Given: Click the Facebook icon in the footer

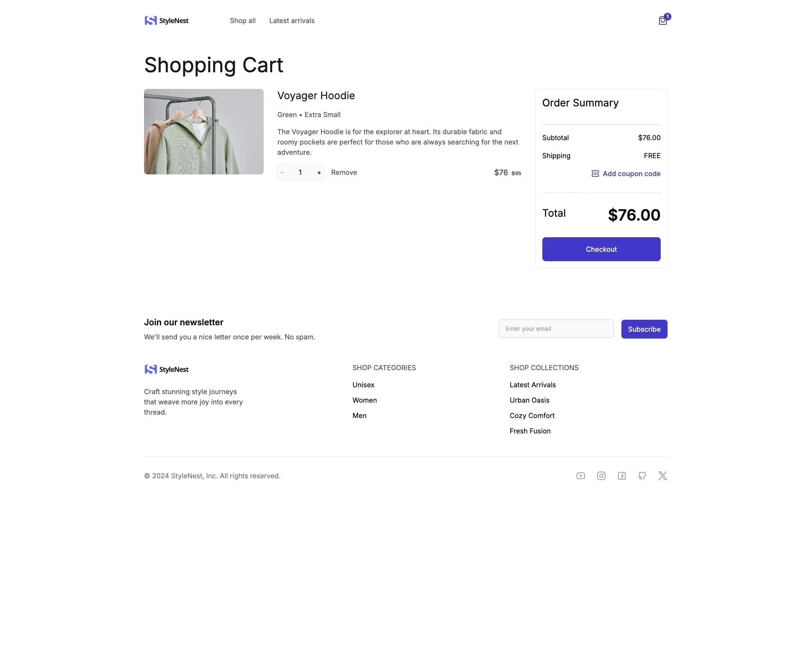Looking at the screenshot, I should tap(622, 475).
